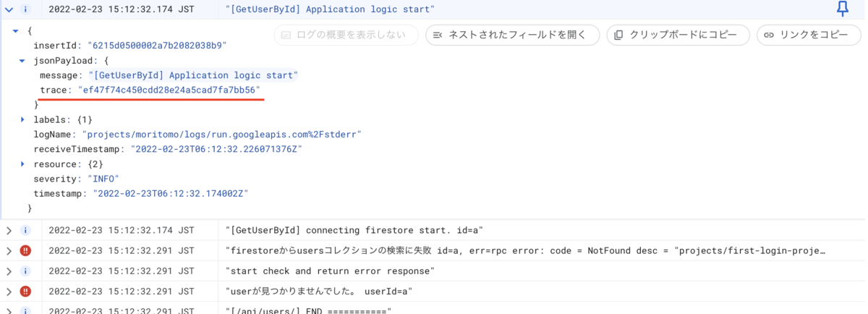Expand the start check and return error response row
Viewport: 868px width, 314px height.
point(9,271)
